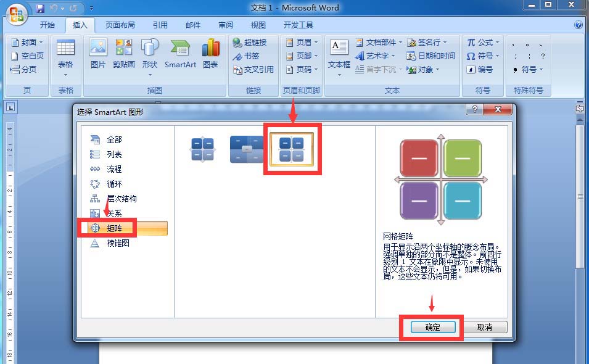
Task: Click the Drop Cap (首字下沉) button
Action: coord(379,70)
